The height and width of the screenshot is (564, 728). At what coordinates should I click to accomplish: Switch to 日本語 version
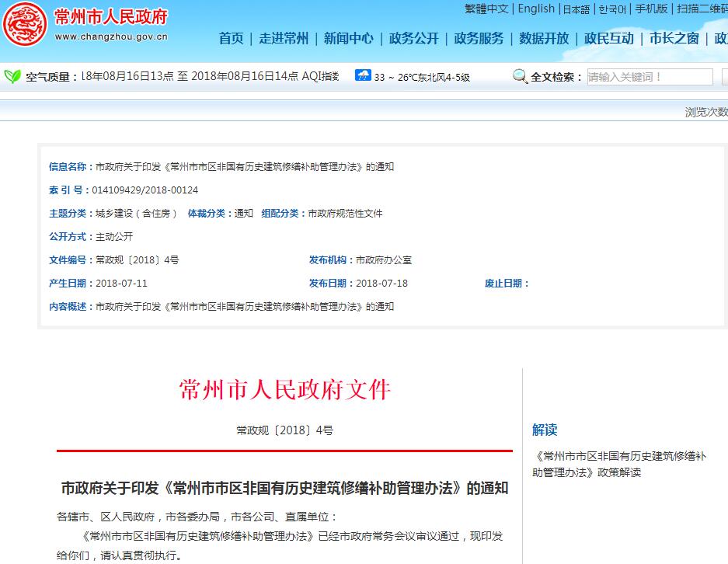[x=576, y=9]
